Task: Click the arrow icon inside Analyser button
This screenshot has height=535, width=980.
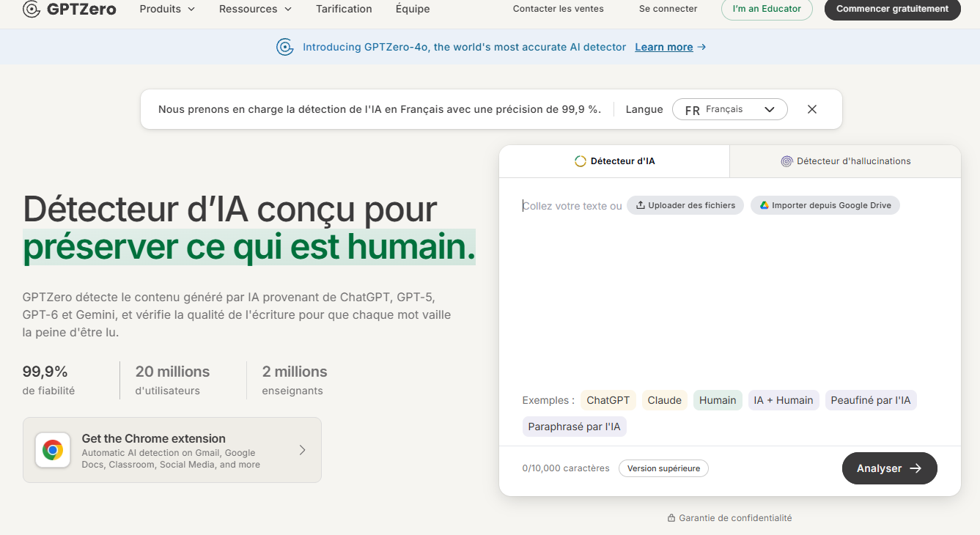Action: pos(915,468)
